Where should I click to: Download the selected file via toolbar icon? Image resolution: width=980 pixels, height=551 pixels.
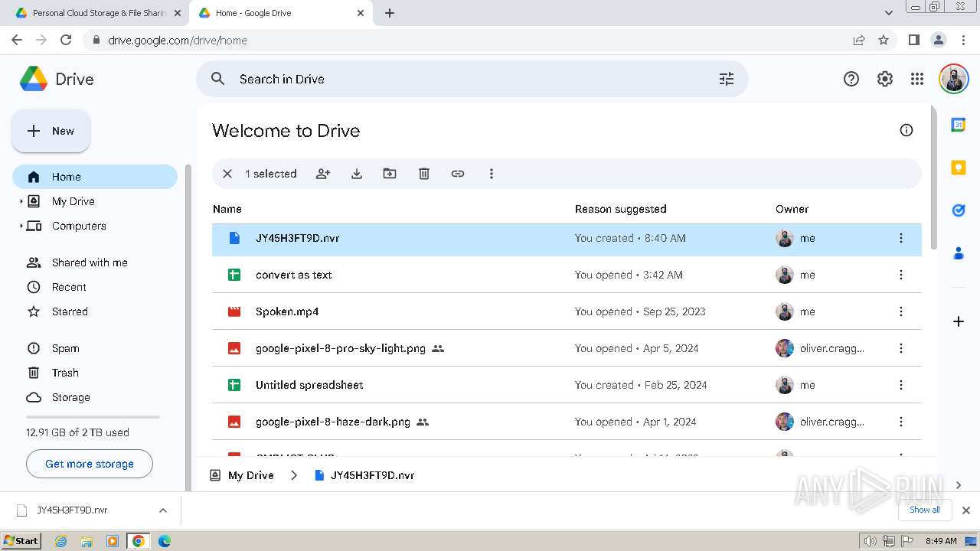[x=357, y=174]
